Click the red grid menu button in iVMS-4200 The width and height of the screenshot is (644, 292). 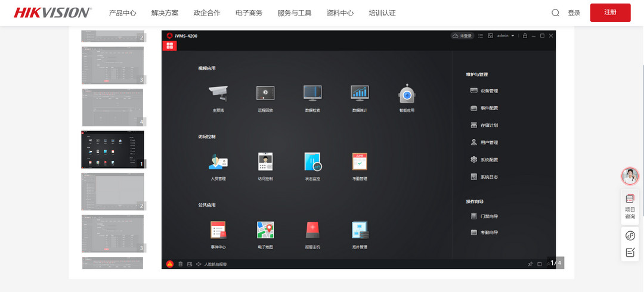coord(169,45)
